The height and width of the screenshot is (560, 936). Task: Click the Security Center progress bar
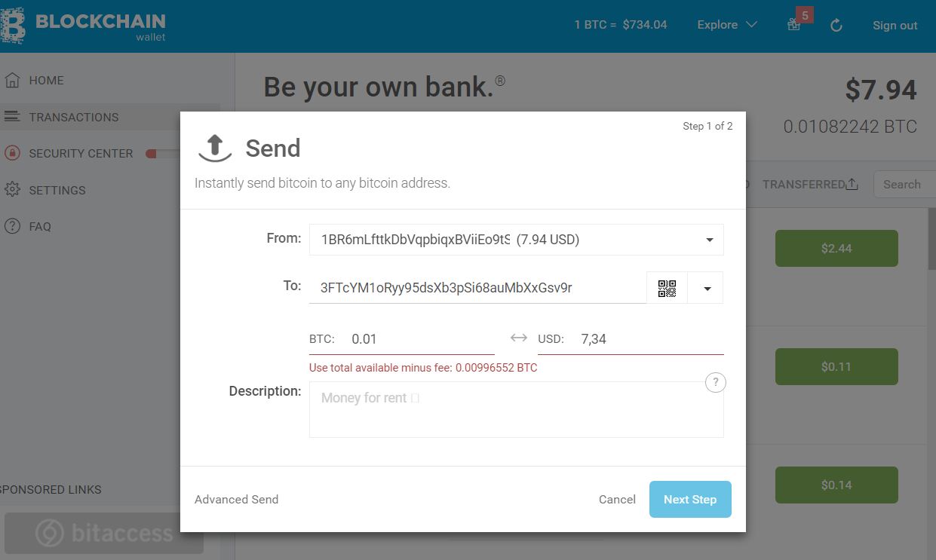point(162,154)
